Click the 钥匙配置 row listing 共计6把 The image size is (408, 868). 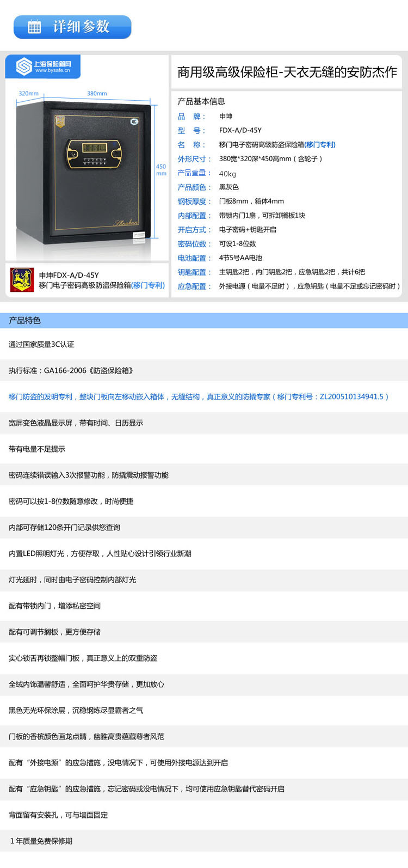(271, 272)
